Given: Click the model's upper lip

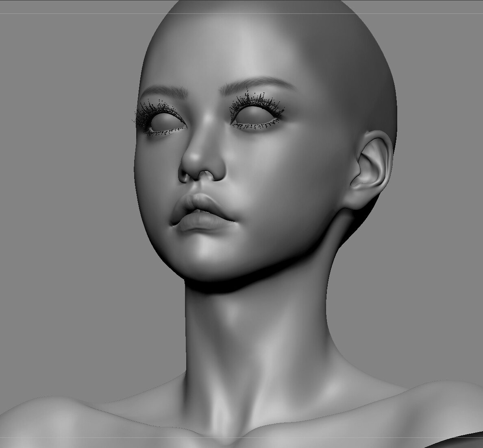Looking at the screenshot, I should pos(199,201).
